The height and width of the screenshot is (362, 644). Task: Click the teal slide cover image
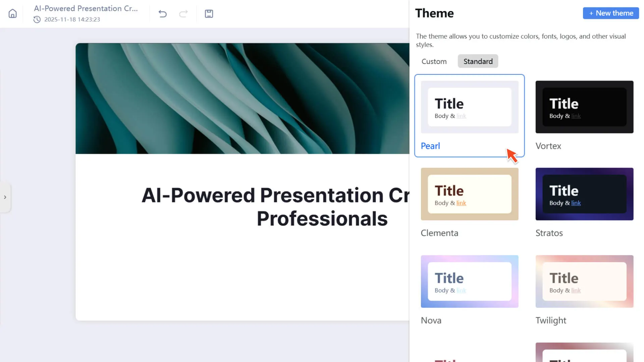coord(242,99)
